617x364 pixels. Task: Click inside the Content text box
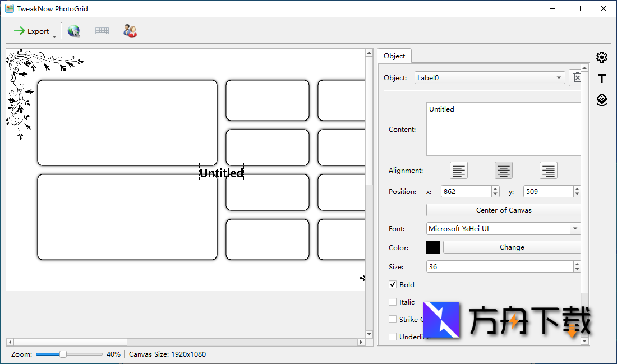[x=503, y=129]
